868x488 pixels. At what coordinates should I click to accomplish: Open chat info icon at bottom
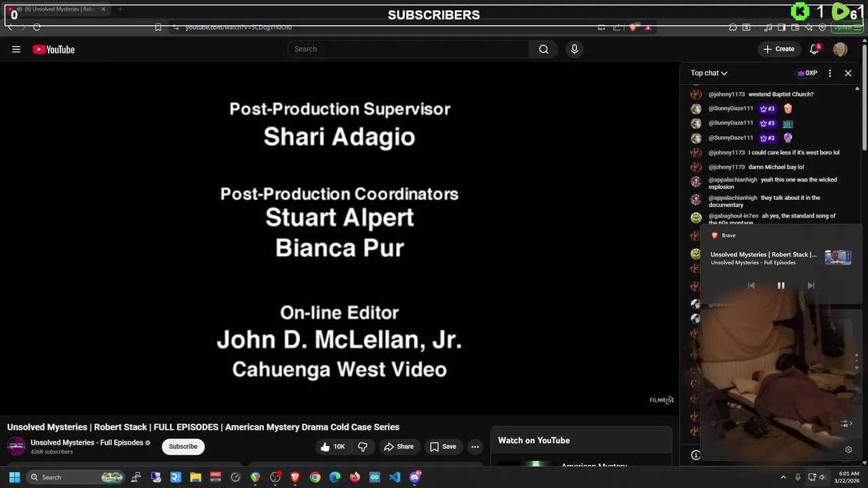coord(696,455)
